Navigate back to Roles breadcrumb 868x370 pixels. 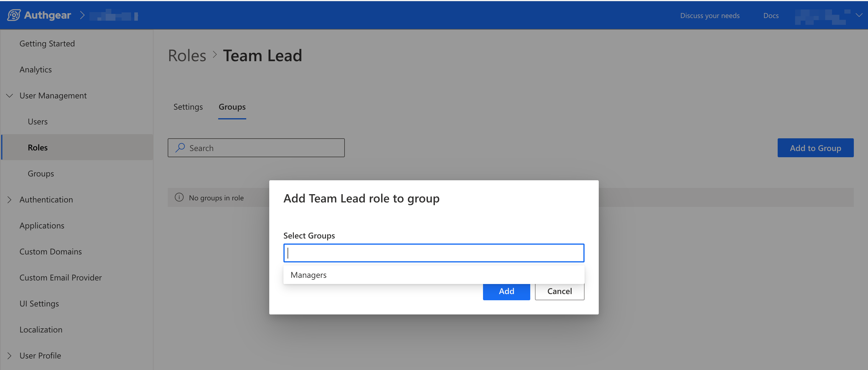pyautogui.click(x=187, y=56)
